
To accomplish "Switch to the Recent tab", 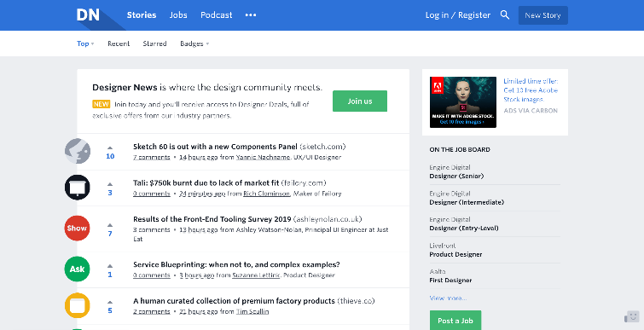I will [x=119, y=43].
